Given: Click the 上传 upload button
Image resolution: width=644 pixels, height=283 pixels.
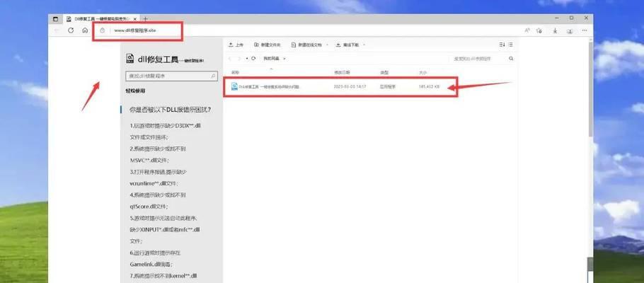Looking at the screenshot, I should tap(236, 45).
